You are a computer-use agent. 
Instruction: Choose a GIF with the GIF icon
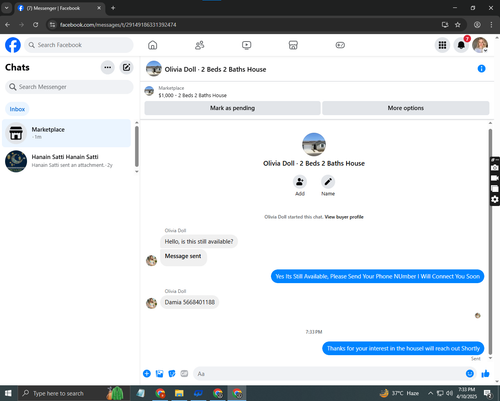[x=184, y=374]
